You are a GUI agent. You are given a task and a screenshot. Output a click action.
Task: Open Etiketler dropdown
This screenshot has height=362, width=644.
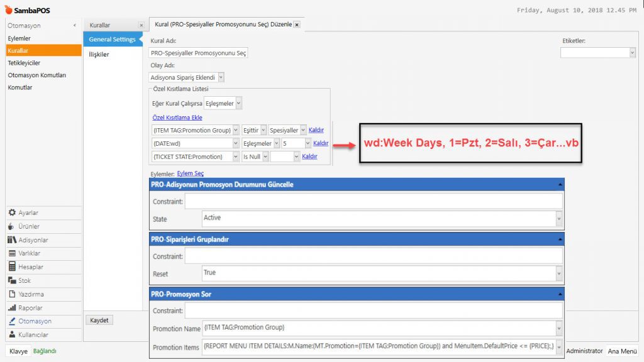coord(632,53)
